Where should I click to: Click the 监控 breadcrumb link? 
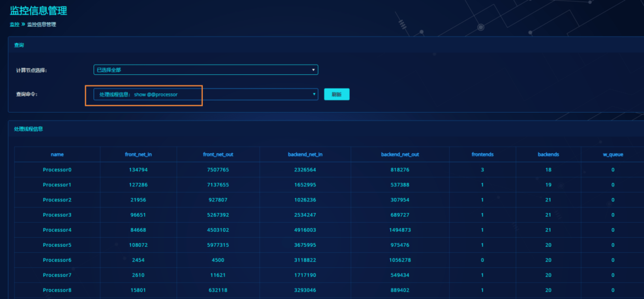[15, 24]
